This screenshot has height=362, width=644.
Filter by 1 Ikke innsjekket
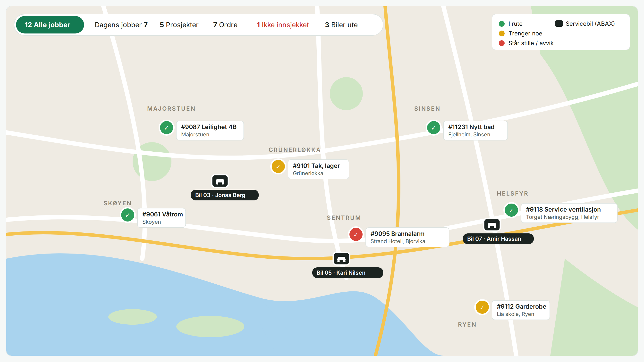tap(283, 25)
